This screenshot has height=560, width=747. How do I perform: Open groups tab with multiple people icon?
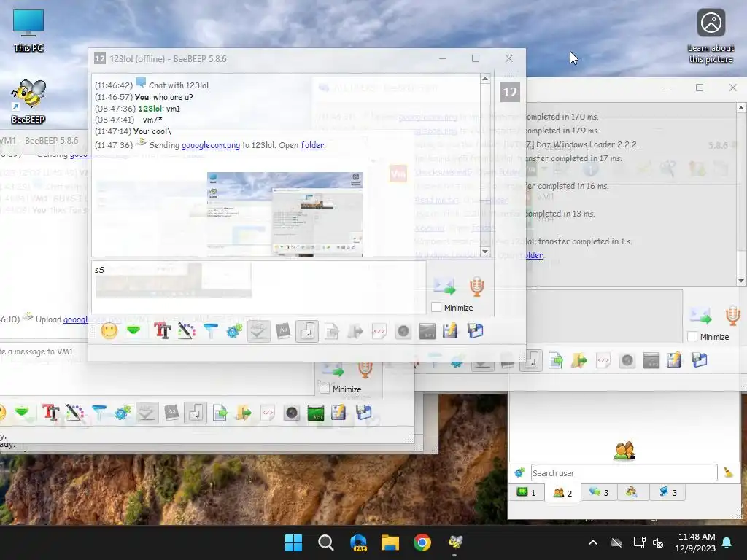point(632,492)
